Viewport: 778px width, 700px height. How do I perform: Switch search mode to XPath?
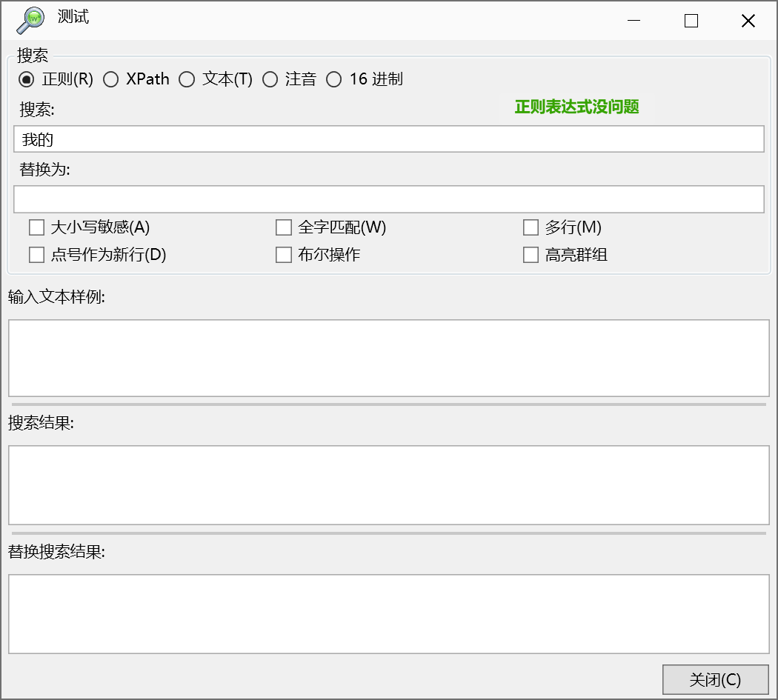pyautogui.click(x=111, y=79)
